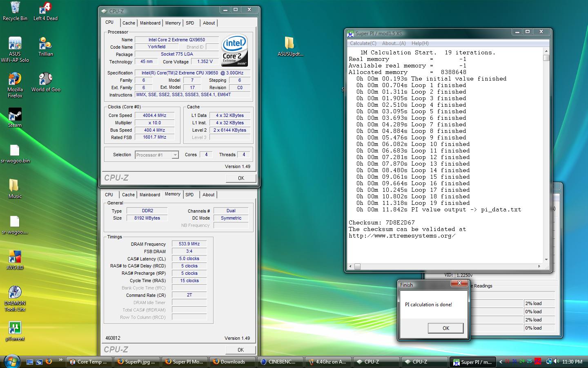Select the sr-wogoo.bin file on desktop
This screenshot has height=368, width=588.
tap(15, 154)
